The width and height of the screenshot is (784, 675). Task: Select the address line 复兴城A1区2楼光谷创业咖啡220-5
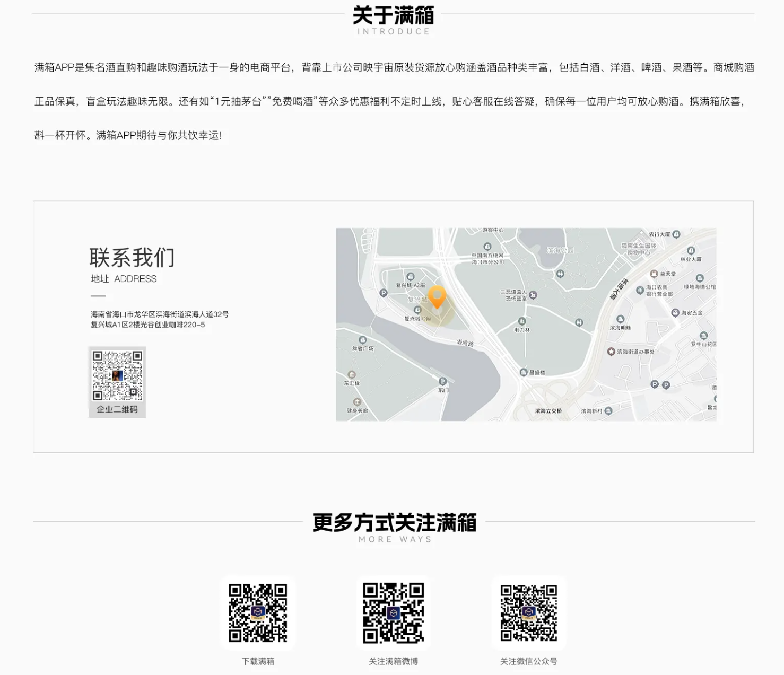[x=148, y=325]
